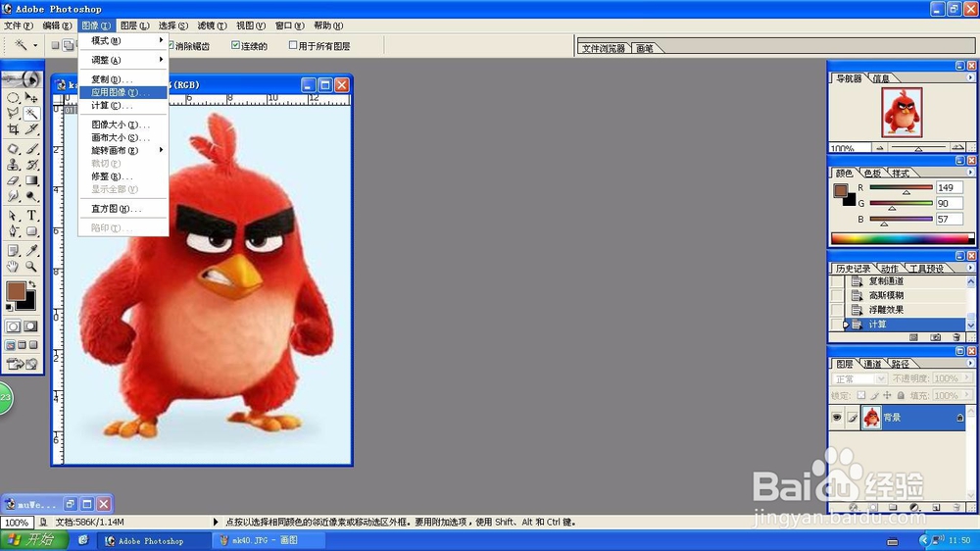
Task: Open Color panel flyout menu arrow
Action: pos(970,173)
